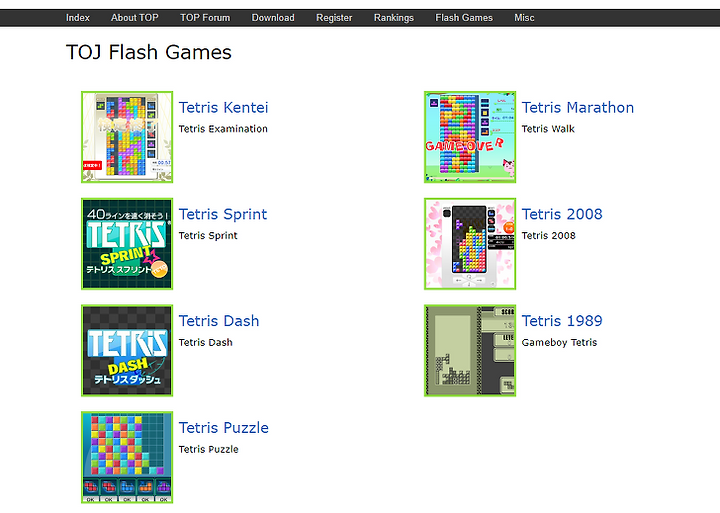
Task: Select the 'Tetris Walk' description text
Action: (548, 129)
